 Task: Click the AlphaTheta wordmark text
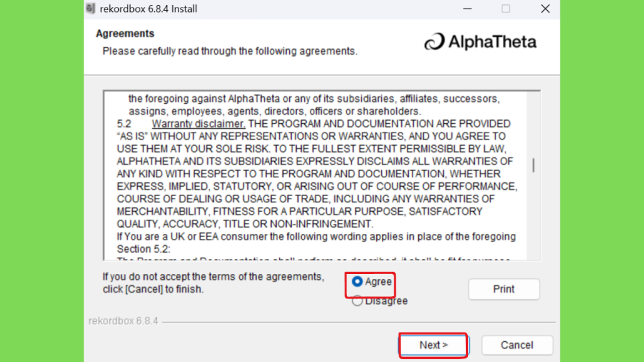point(492,42)
